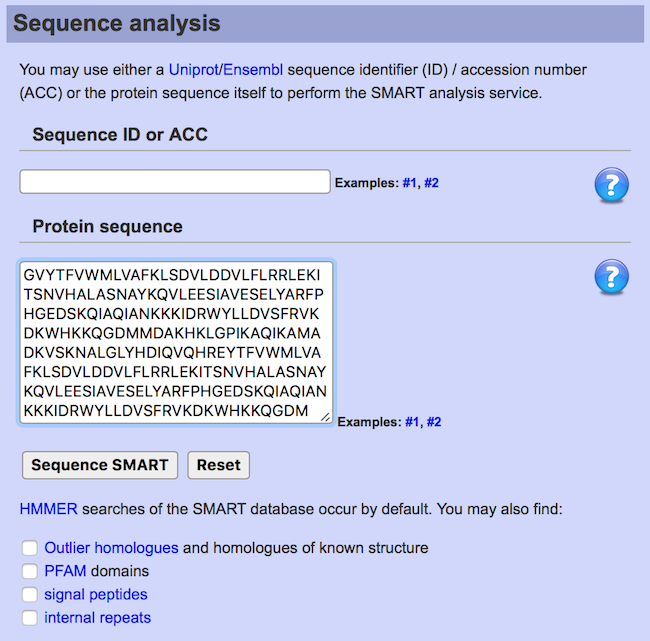650x641 pixels.
Task: Open the Ensembl link
Action: coord(253,70)
